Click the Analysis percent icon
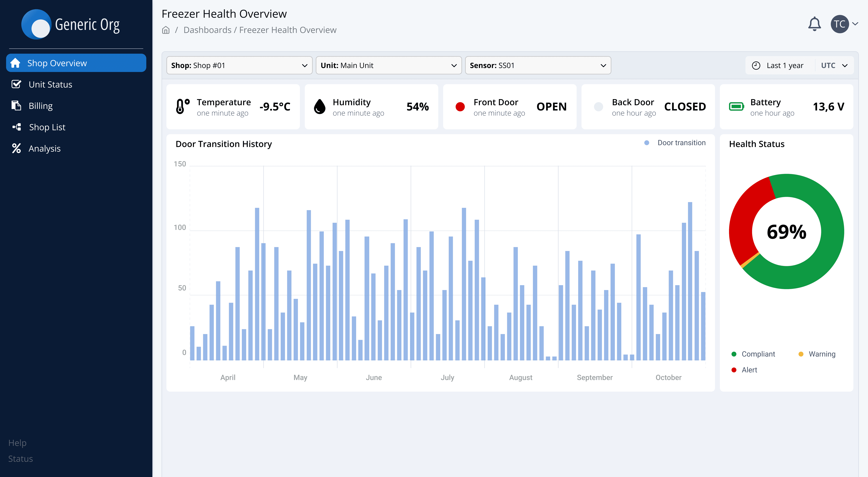Viewport: 868px width, 477px height. 16,148
